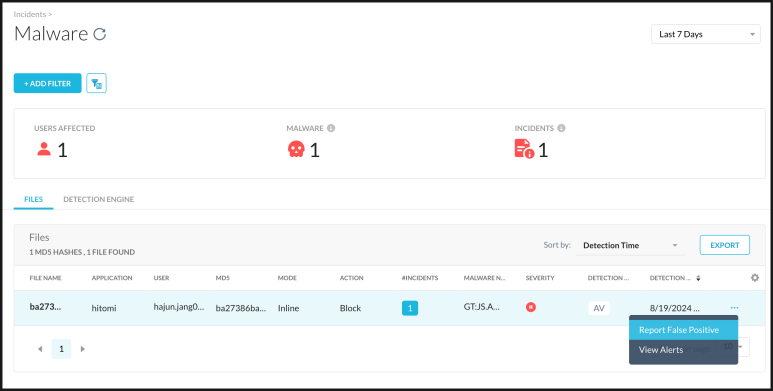Image resolution: width=773 pixels, height=391 pixels.
Task: Click the incidents count badge 1
Action: (410, 308)
